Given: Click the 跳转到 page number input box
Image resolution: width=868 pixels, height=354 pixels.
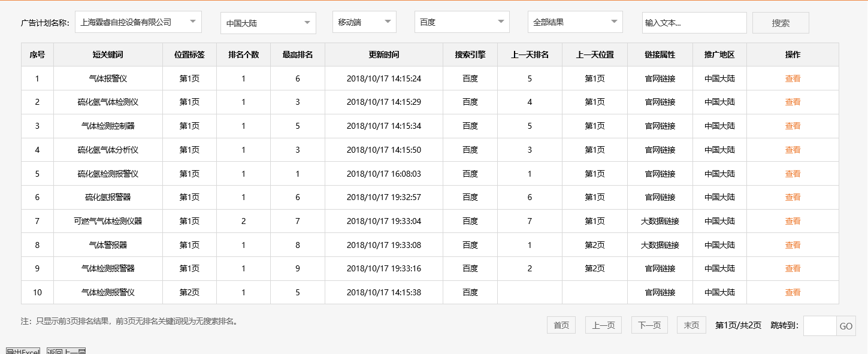Looking at the screenshot, I should point(821,326).
